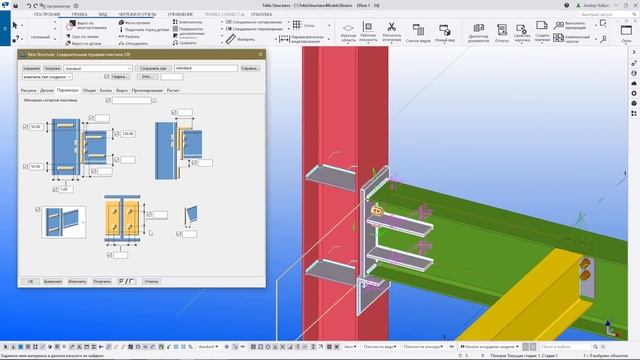Toggle checkbox beside the 1.00 field
Image resolution: width=640 pixels, height=360 pixels.
[x=55, y=189]
